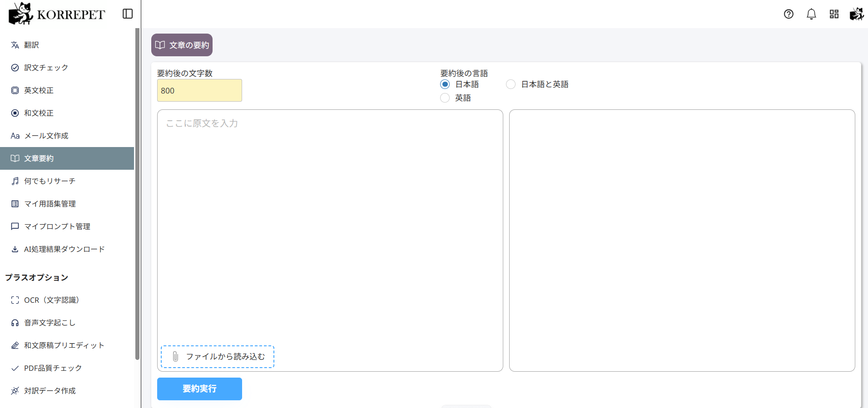Open 和文原稿プリエディット plus option
This screenshot has width=868, height=408.
(x=67, y=345)
